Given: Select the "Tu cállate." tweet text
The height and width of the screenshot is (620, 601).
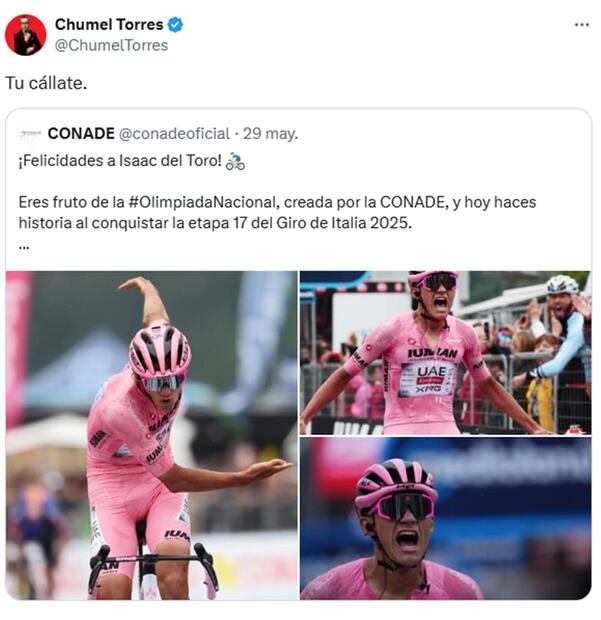Looking at the screenshot, I should [46, 82].
